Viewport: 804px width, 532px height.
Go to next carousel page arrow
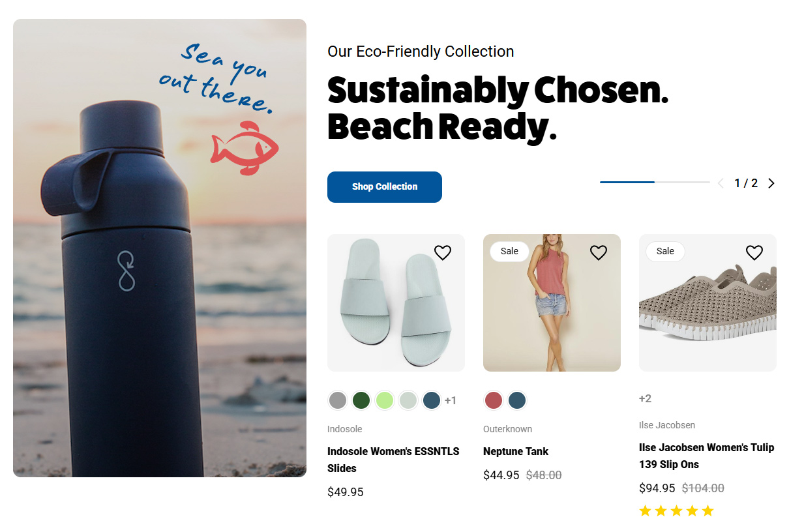[771, 183]
